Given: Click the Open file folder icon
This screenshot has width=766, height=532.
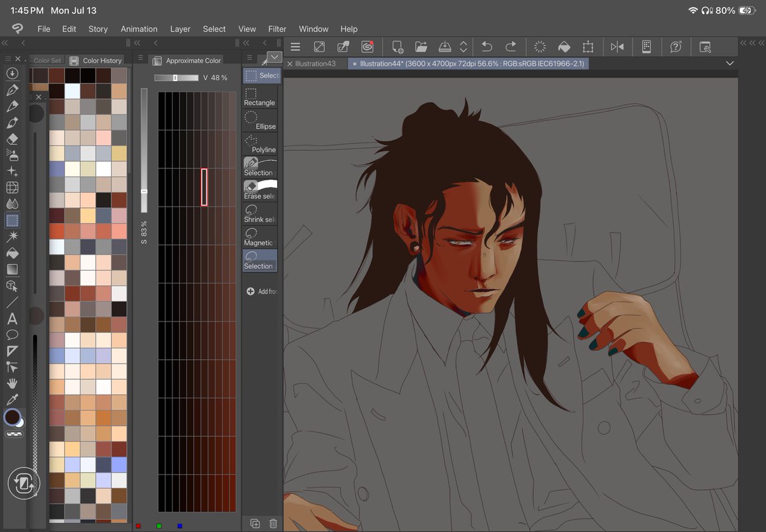Looking at the screenshot, I should 421,47.
